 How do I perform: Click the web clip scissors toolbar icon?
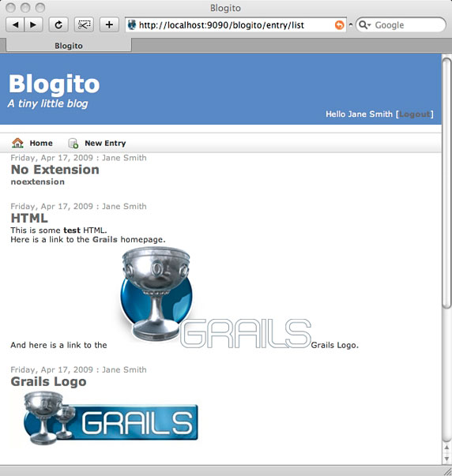[84, 24]
